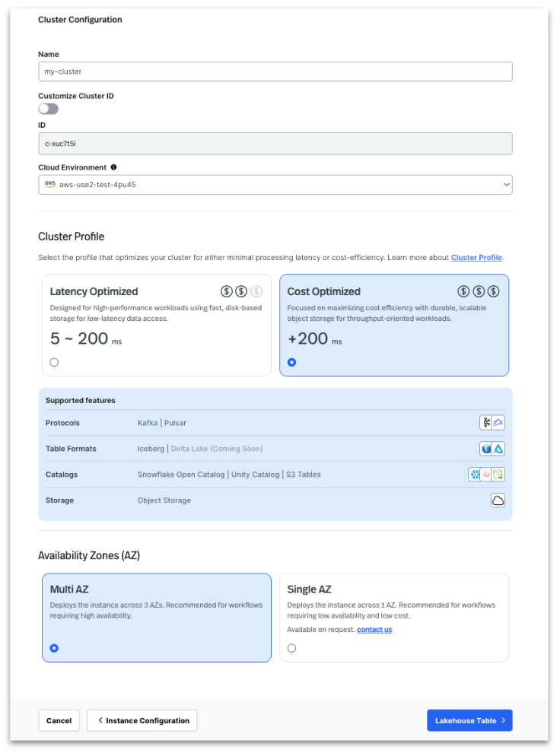Select the Multi AZ radio button

[x=54, y=648]
